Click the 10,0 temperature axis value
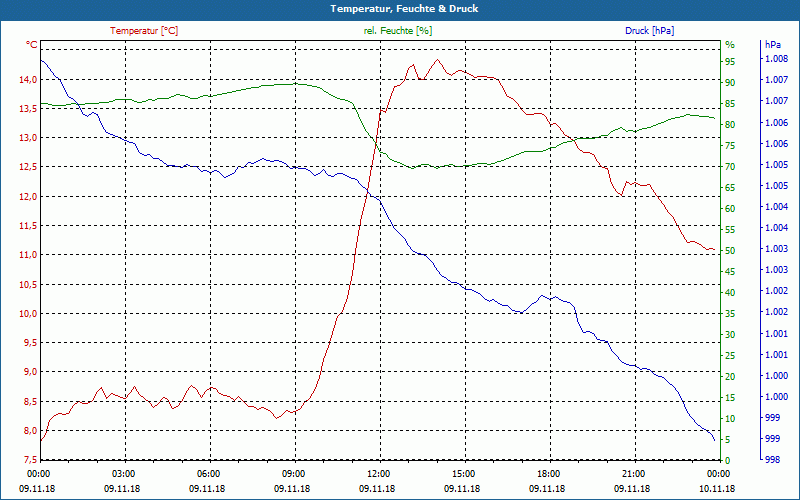800x500 pixels. 28,313
